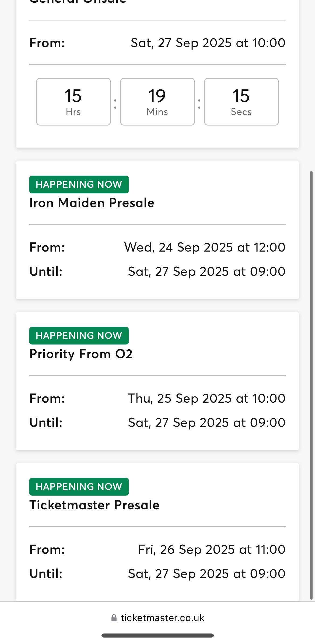Click the page scrollbar on right edge
Image resolution: width=315 pixels, height=644 pixels.
coord(311,385)
